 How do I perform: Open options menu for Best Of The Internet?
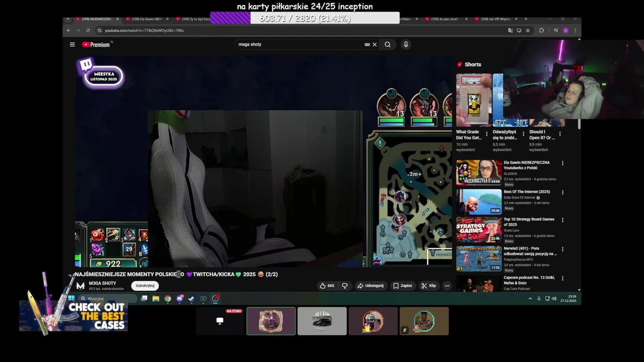562,193
